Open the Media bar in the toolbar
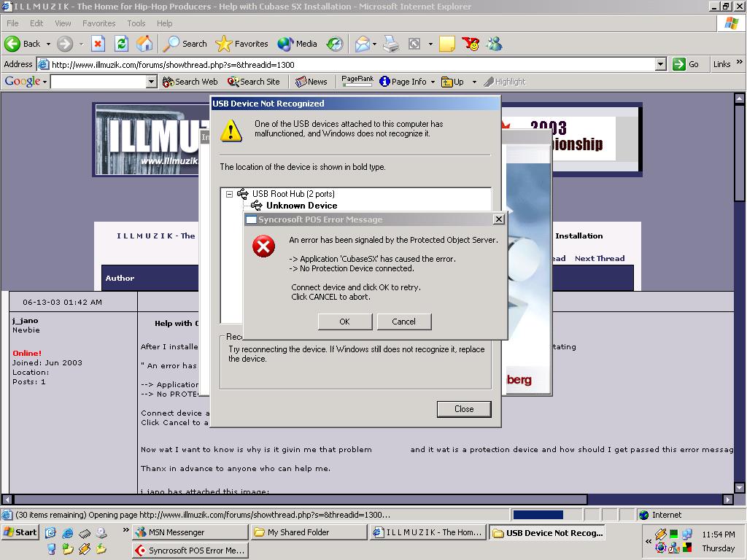The image size is (747, 560). 298,44
